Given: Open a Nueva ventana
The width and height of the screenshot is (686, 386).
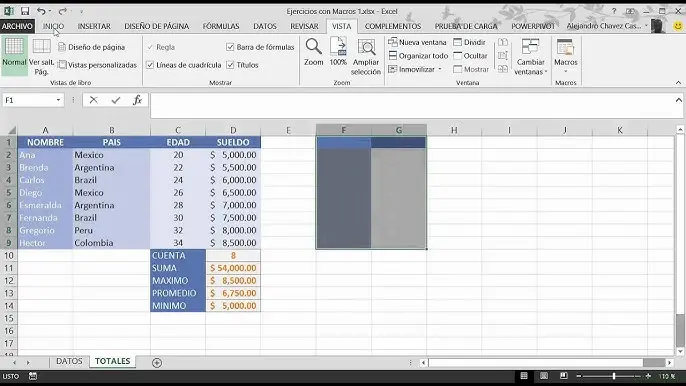Looking at the screenshot, I should click(417, 42).
